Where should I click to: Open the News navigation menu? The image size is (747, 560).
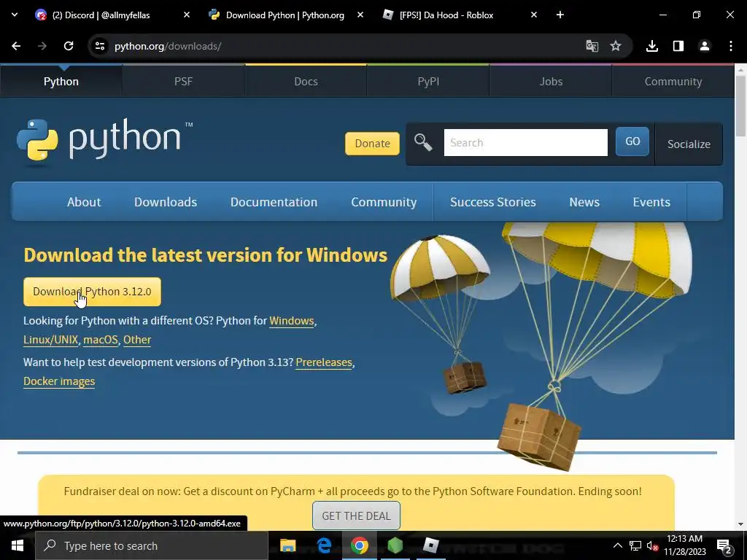point(584,202)
